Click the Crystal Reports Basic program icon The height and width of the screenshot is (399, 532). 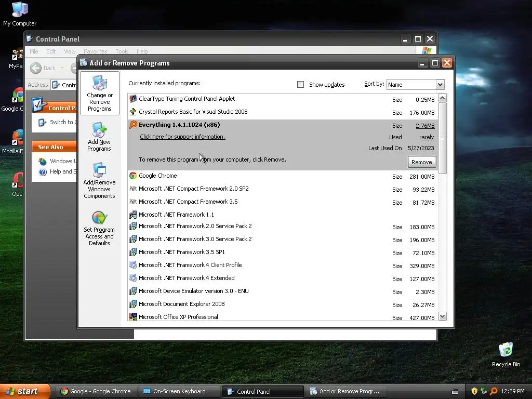coord(133,112)
